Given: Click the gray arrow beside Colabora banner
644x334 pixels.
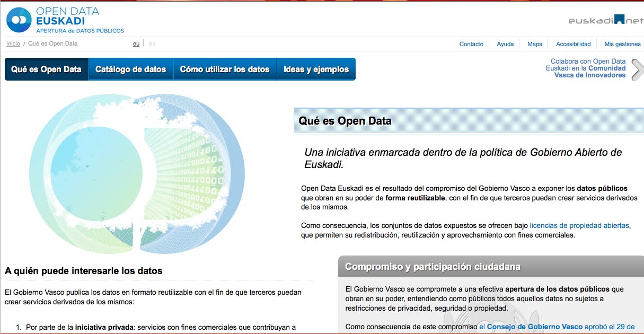Looking at the screenshot, I should pyautogui.click(x=638, y=69).
